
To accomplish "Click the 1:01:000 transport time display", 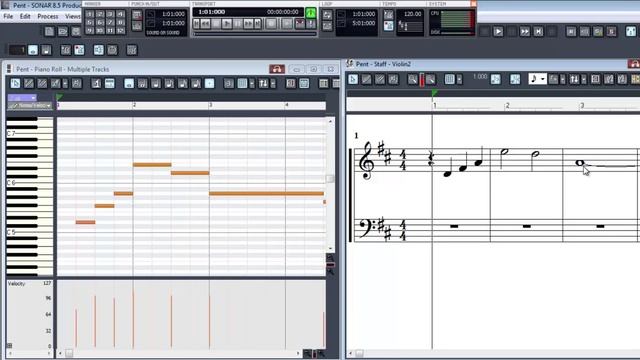I will pyautogui.click(x=211, y=12).
